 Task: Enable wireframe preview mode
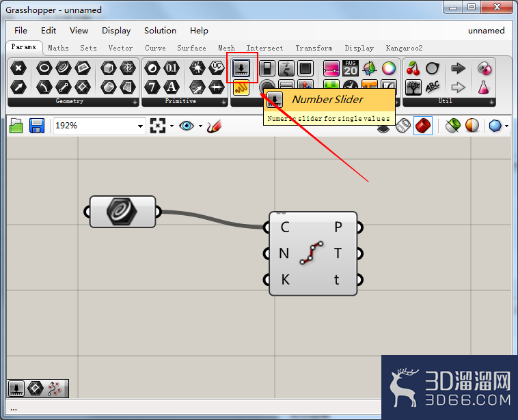pos(403,126)
